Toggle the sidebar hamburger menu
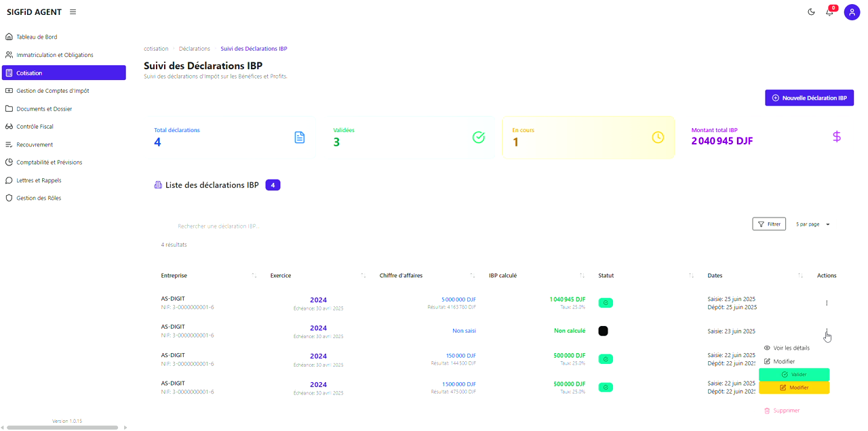The width and height of the screenshot is (868, 431). tap(73, 12)
